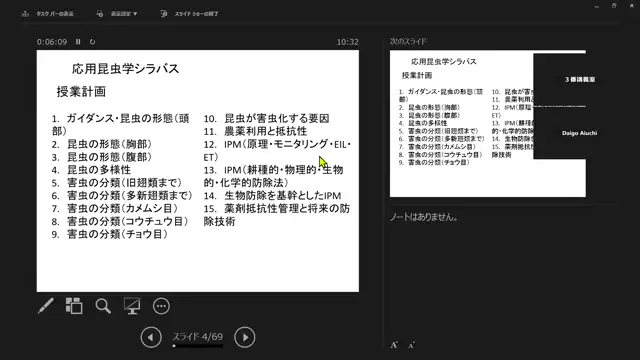
Task: Open the see all slides grid
Action: point(74,306)
